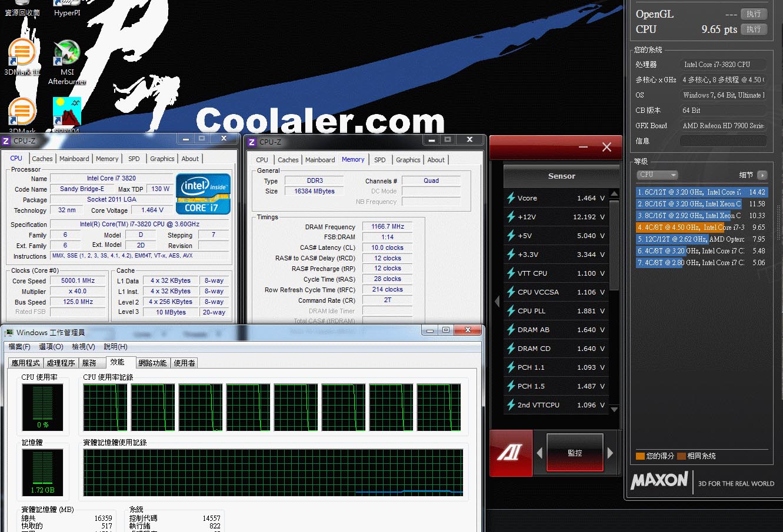783x532 pixels.
Task: Switch to Caches tab in left CPU-Z
Action: (42, 159)
